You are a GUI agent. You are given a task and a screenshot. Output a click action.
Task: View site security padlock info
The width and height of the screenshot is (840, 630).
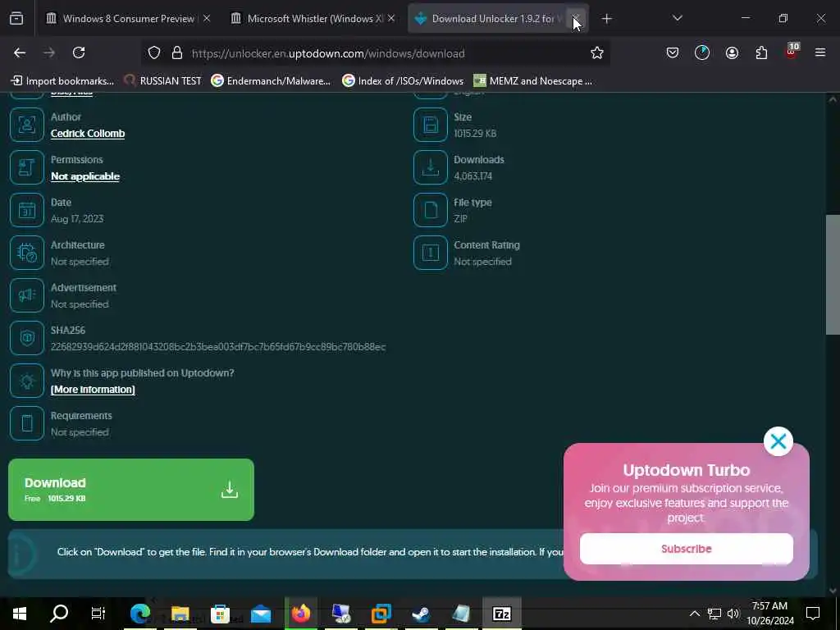177,52
